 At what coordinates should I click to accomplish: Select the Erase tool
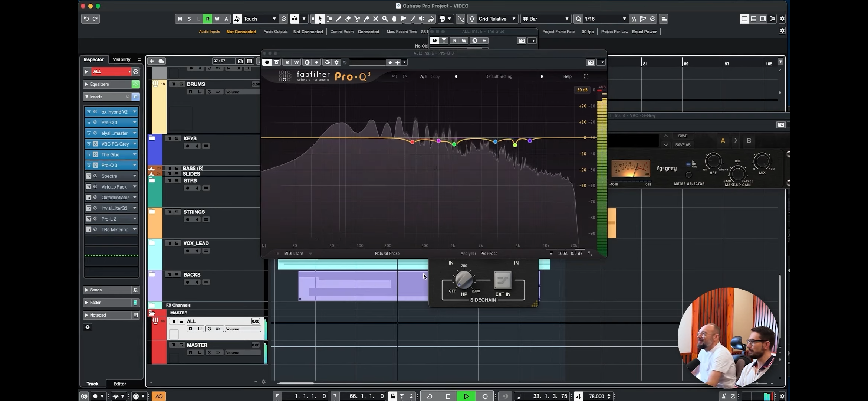348,19
